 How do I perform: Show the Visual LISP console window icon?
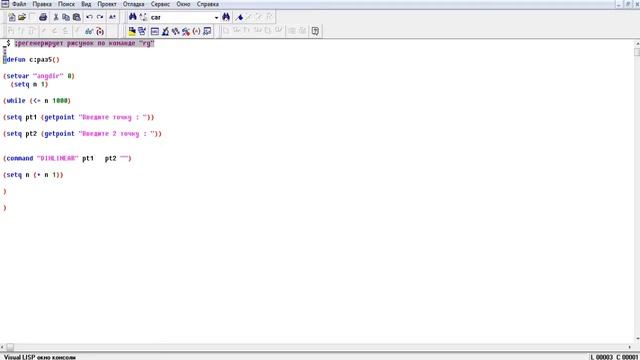point(155,31)
